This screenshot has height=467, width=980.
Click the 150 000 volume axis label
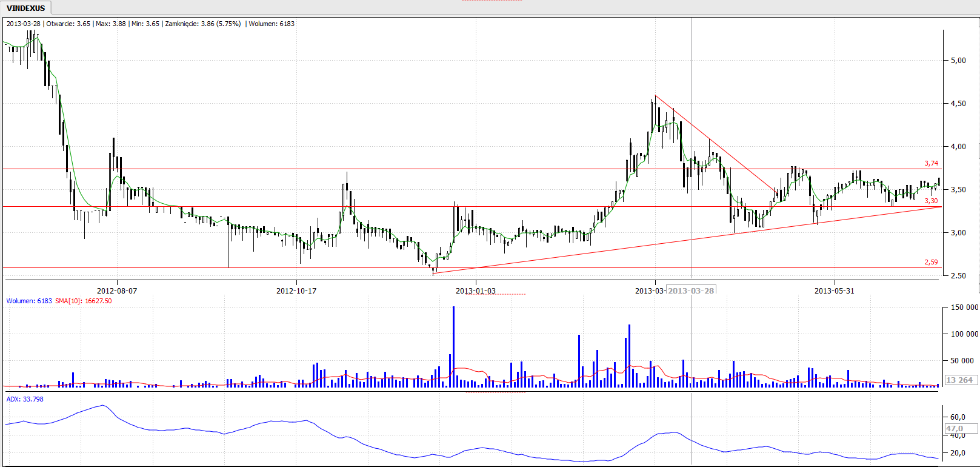(964, 307)
